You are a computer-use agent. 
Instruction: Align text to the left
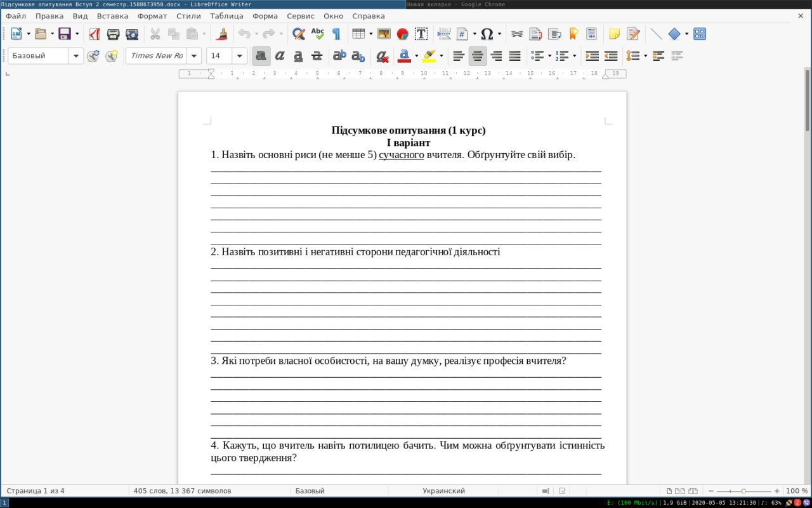click(x=459, y=56)
